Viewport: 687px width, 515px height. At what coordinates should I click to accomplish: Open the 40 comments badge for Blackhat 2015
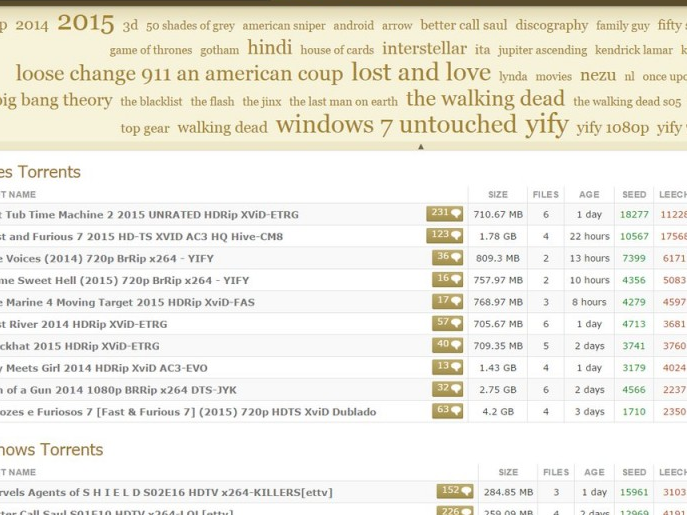pos(448,346)
